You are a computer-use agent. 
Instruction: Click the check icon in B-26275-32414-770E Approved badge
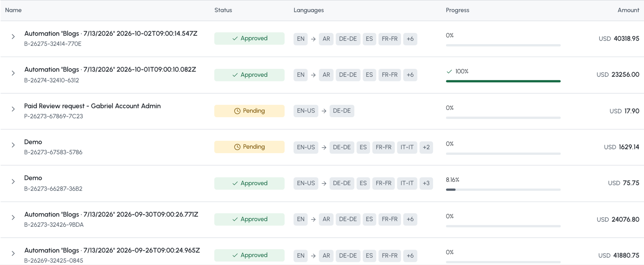(x=235, y=39)
